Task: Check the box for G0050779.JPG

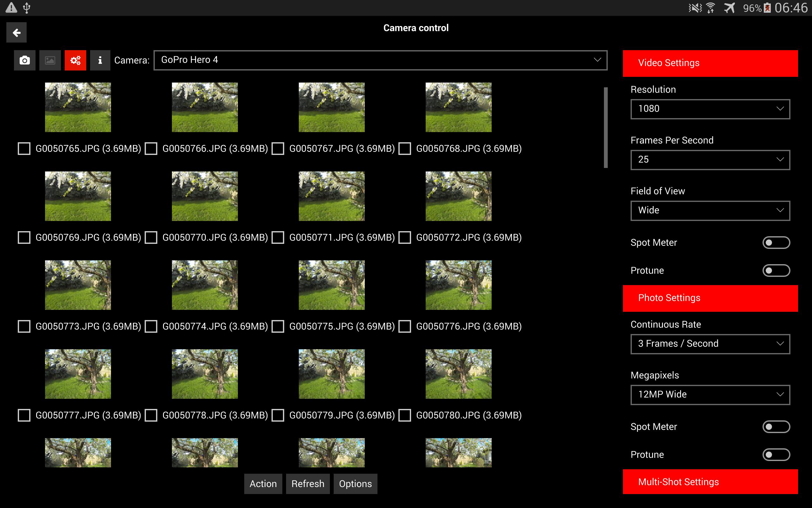Action: click(x=278, y=415)
